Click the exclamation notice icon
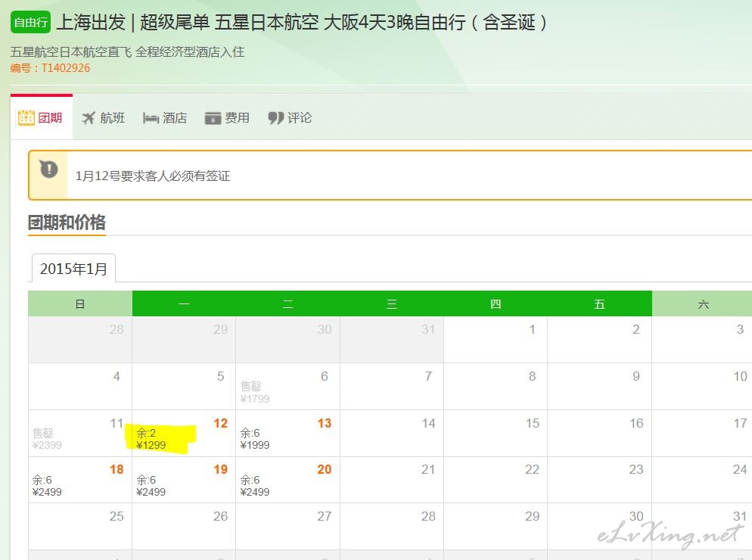The image size is (752, 560). pyautogui.click(x=48, y=169)
